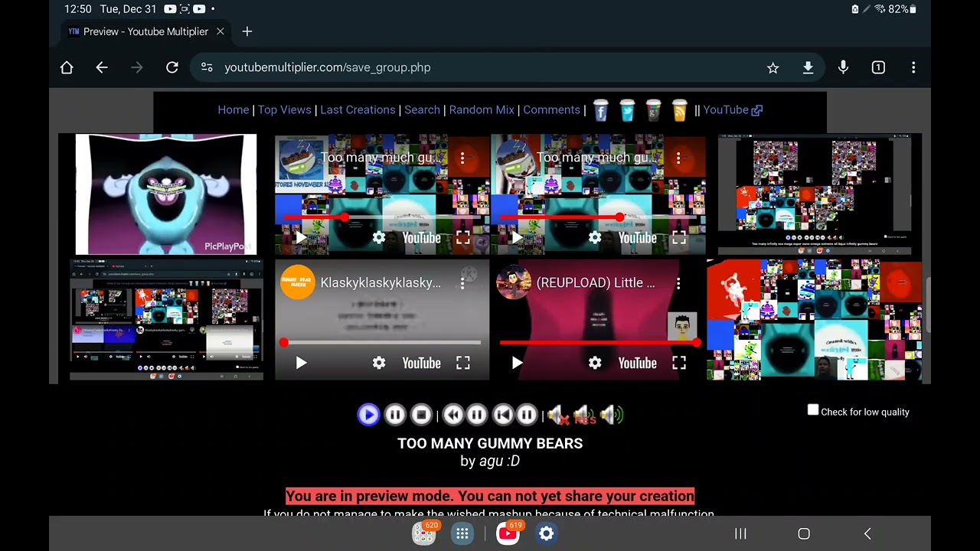The image size is (980, 551).
Task: View site information icon in address bar
Action: tap(207, 67)
